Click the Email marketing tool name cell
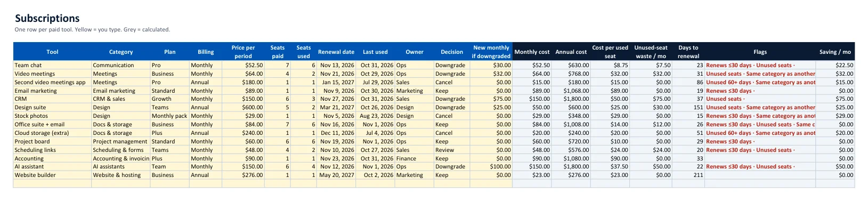The image size is (868, 201). (x=52, y=91)
